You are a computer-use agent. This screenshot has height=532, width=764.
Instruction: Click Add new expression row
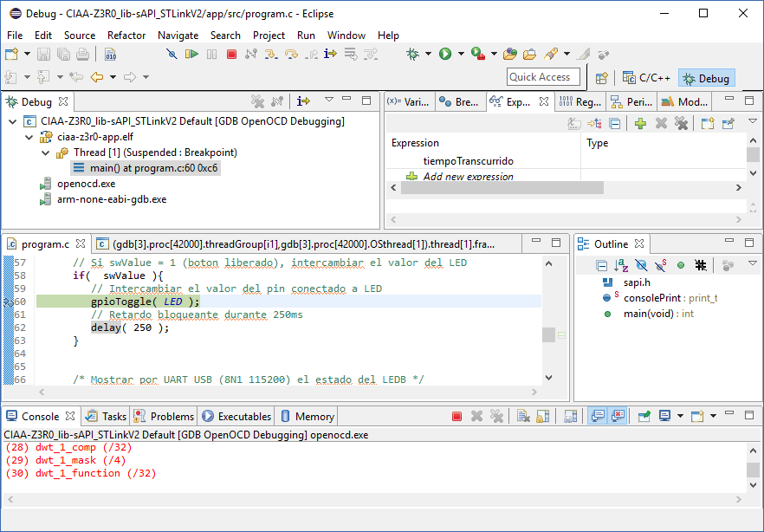point(468,176)
